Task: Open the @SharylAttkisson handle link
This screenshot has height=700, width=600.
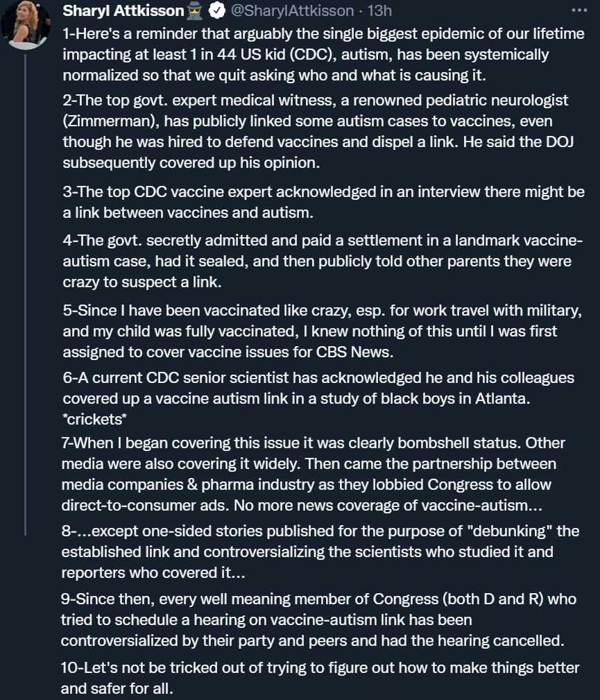Action: (x=292, y=10)
